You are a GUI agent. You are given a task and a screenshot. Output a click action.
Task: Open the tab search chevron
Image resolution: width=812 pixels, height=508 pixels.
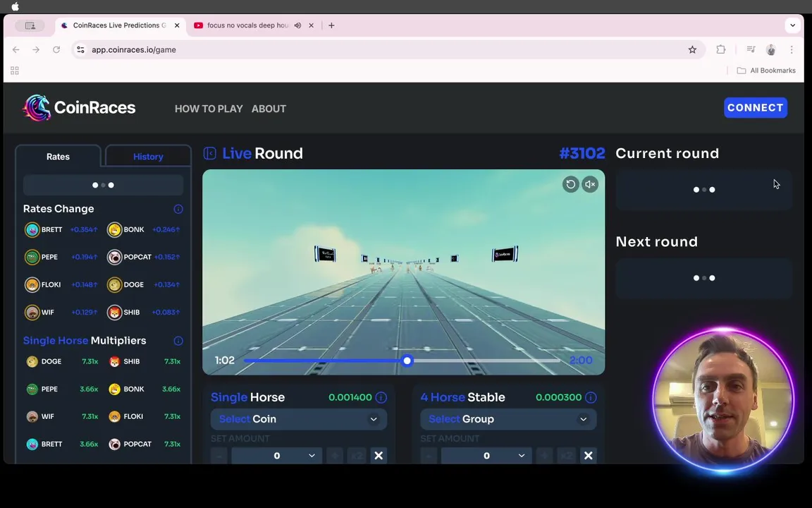[792, 25]
